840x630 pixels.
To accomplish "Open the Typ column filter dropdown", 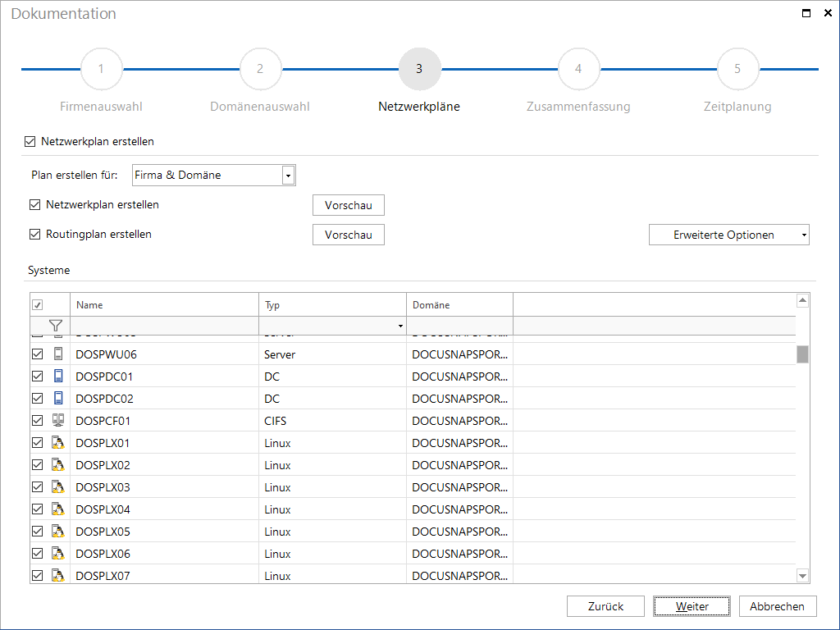I will pos(400,326).
